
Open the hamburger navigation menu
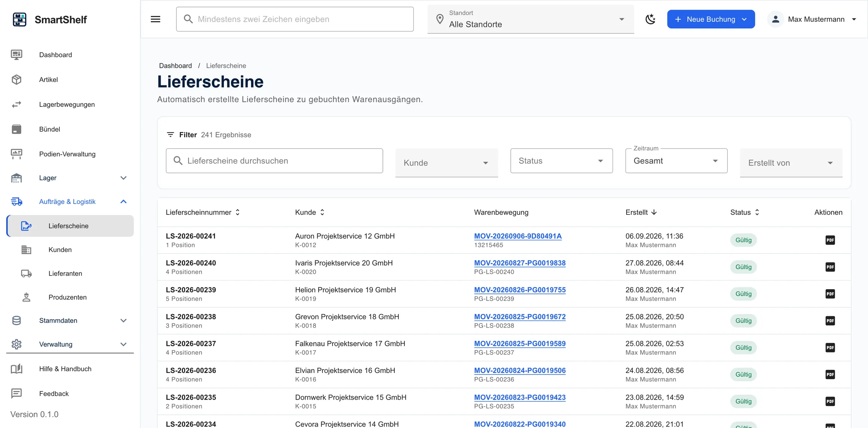[x=155, y=19]
